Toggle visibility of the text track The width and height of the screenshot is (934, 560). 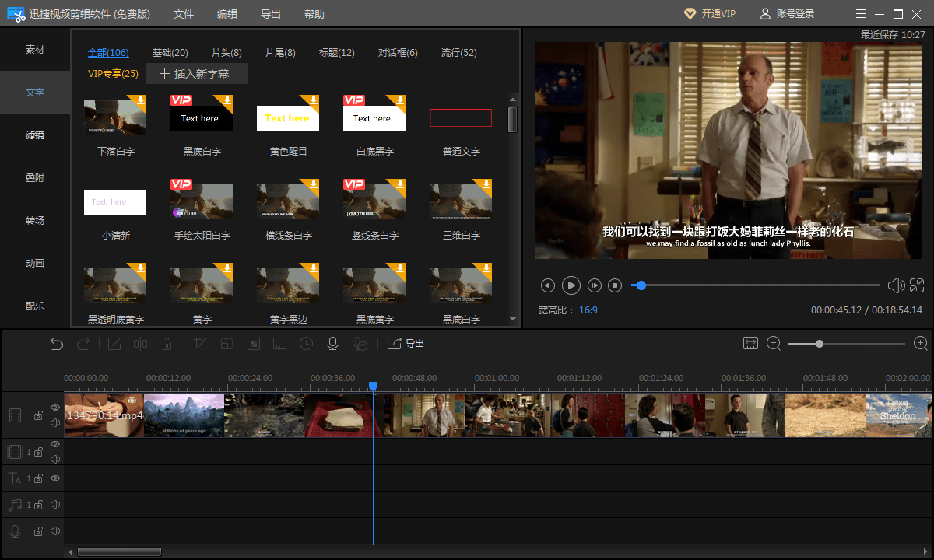point(55,478)
